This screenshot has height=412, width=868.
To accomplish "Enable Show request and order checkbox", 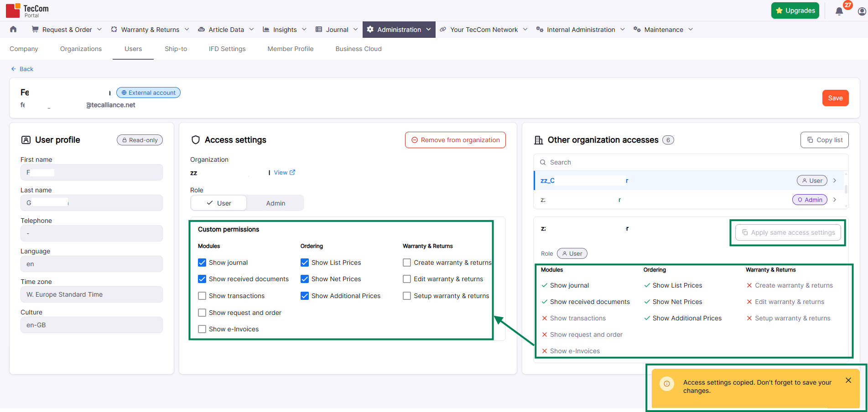I will pos(202,313).
